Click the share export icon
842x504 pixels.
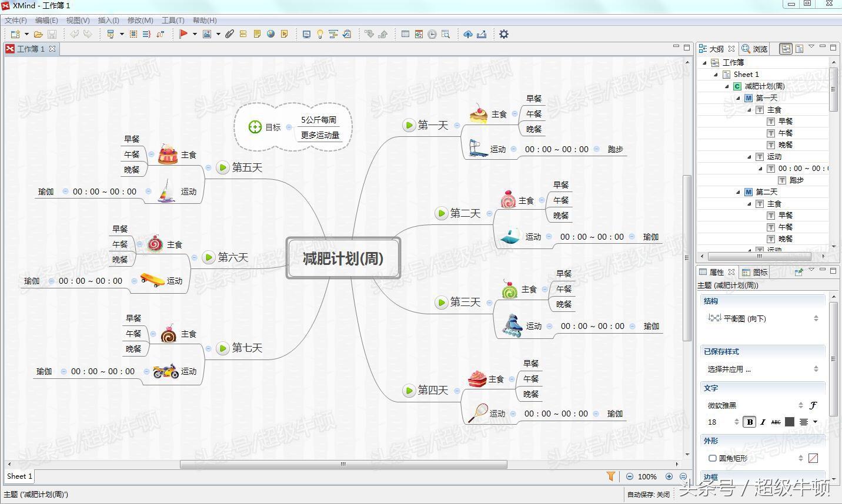482,34
